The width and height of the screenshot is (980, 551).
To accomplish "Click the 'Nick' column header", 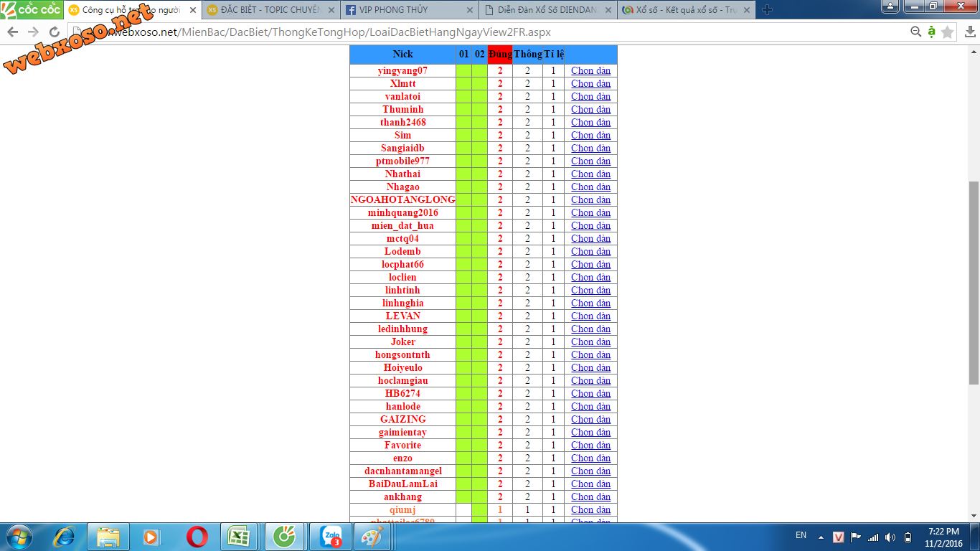I will (x=402, y=55).
